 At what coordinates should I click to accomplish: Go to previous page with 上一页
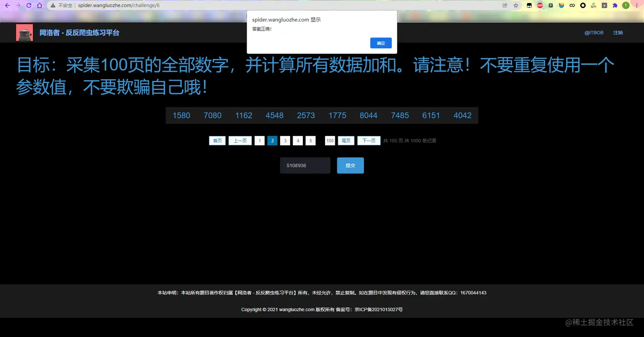240,141
